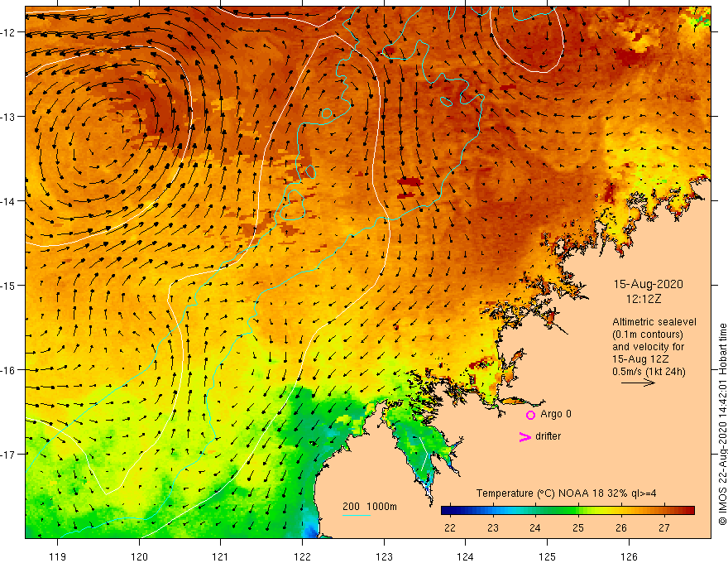Click the 123 longitude axis label
The image size is (728, 563).
click(384, 556)
